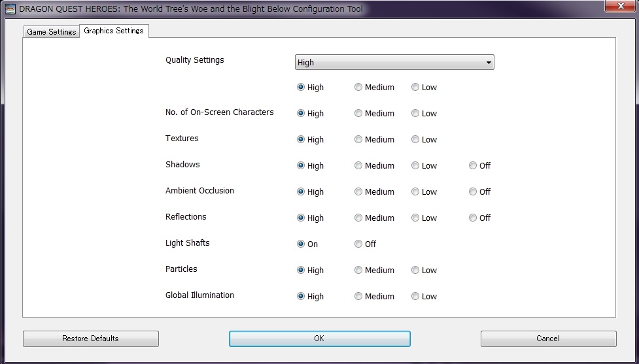Click the Restore Defaults button
This screenshot has height=364, width=639.
point(90,339)
